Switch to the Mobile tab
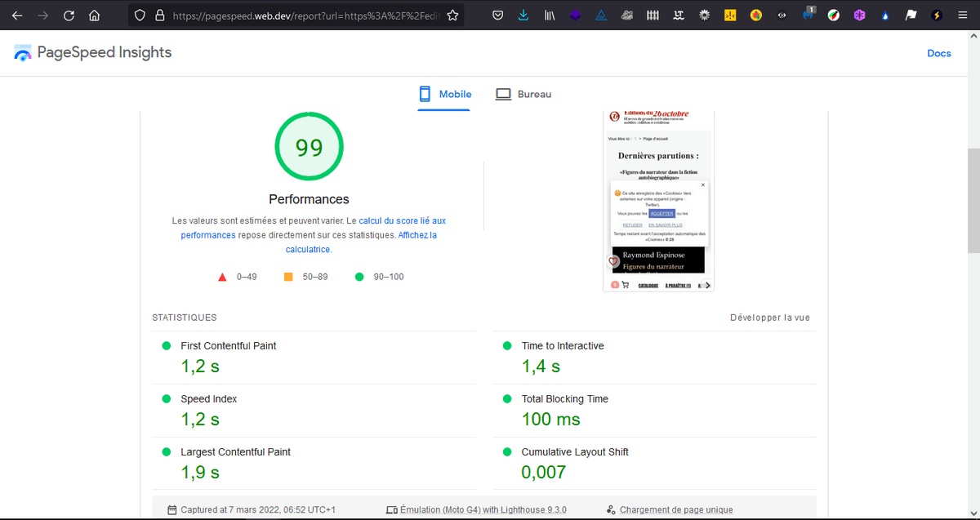This screenshot has height=520, width=980. coord(446,94)
